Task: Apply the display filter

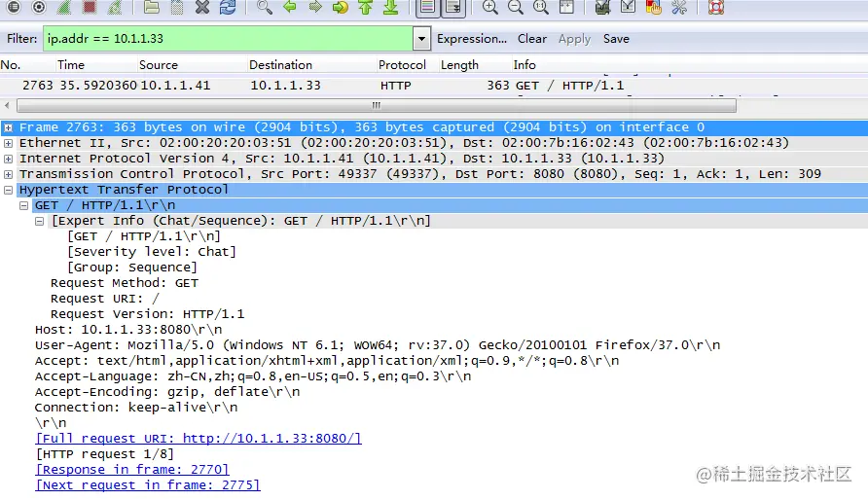Action: (574, 39)
